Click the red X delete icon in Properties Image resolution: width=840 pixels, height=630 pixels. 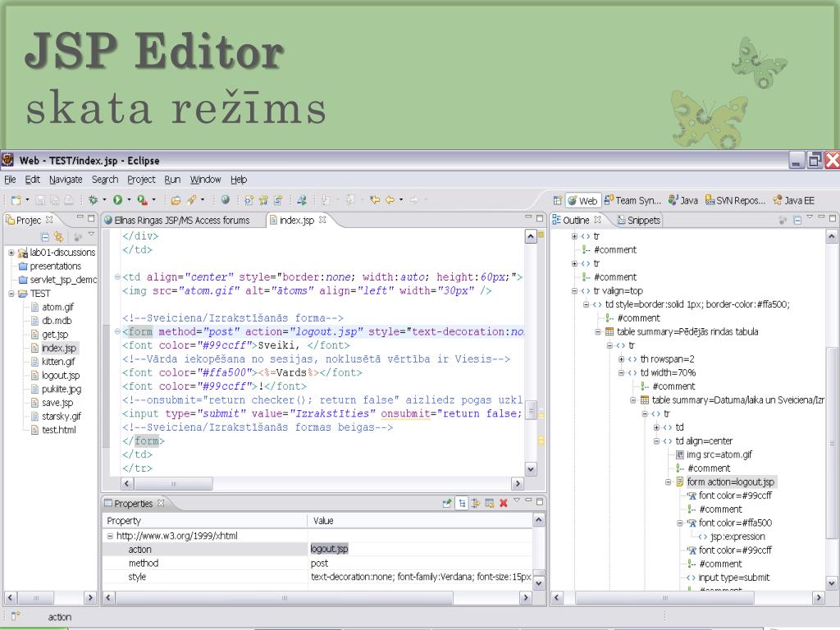click(x=503, y=503)
